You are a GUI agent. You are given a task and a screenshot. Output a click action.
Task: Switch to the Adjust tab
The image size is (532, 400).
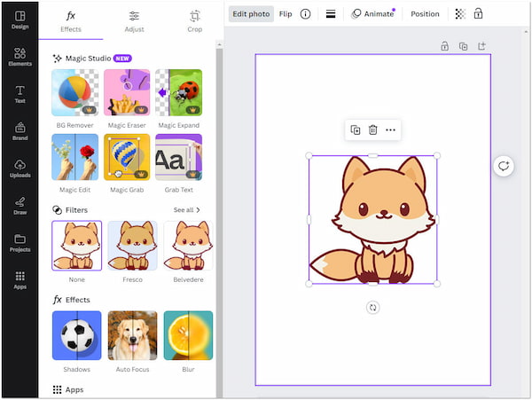[x=135, y=21]
